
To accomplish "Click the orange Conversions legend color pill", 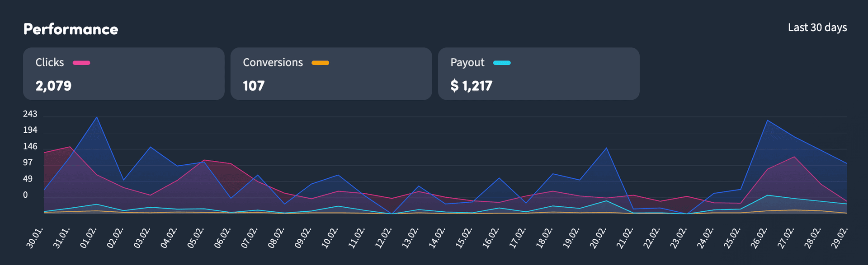I will click(320, 63).
